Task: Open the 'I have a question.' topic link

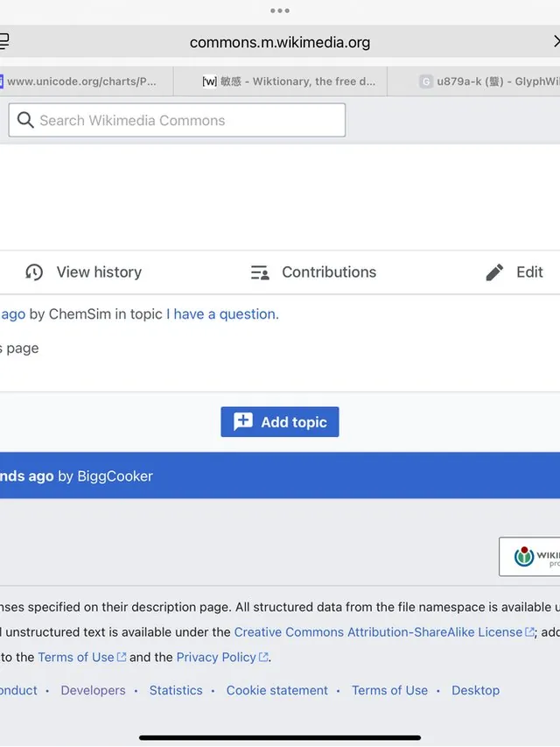Action: click(222, 314)
